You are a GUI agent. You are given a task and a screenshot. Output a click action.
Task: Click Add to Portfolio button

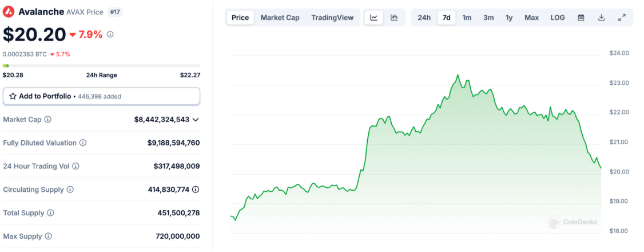101,96
